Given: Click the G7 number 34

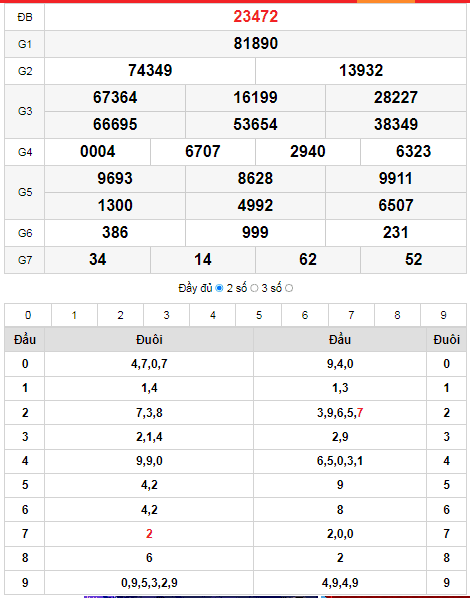Looking at the screenshot, I should pyautogui.click(x=98, y=260).
